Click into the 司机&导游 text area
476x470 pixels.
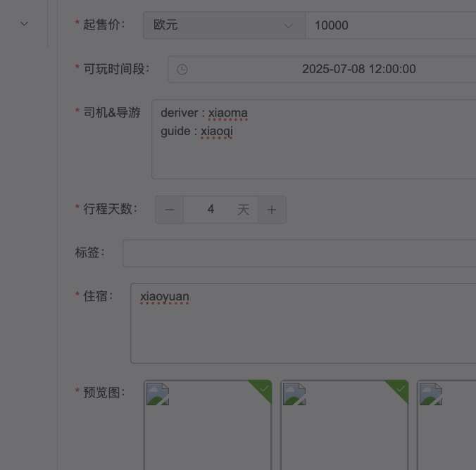pyautogui.click(x=313, y=151)
